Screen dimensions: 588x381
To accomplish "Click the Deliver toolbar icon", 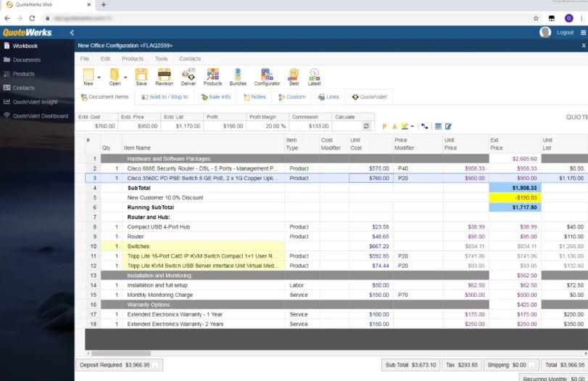I will [x=189, y=77].
